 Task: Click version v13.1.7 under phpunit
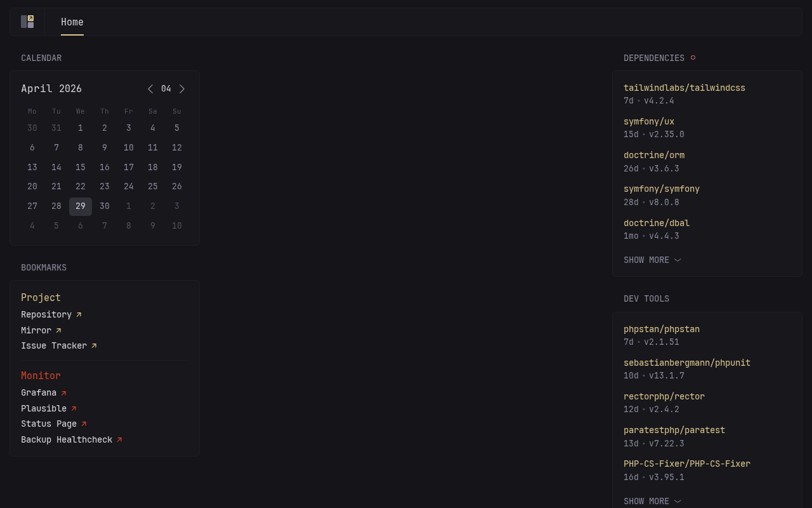[667, 376]
